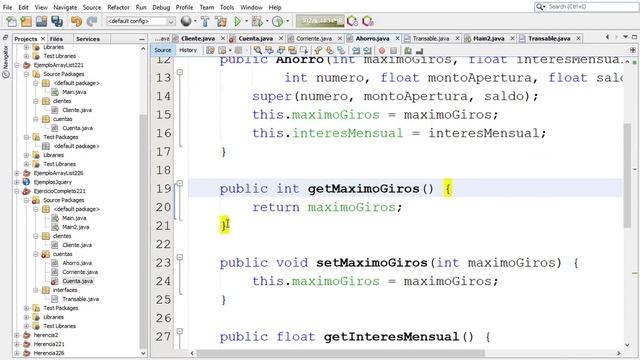
Task: Click the New File toolbar icon
Action: pyautogui.click(x=11, y=21)
